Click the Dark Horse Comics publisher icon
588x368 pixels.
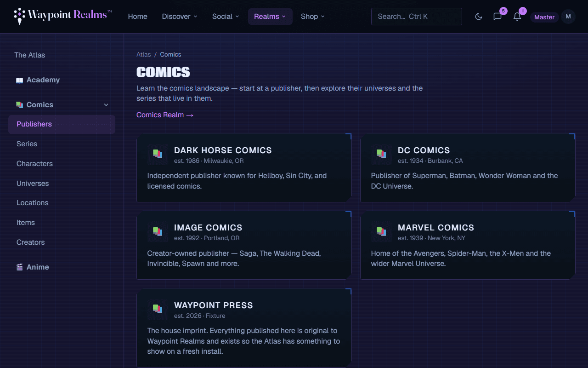(158, 154)
